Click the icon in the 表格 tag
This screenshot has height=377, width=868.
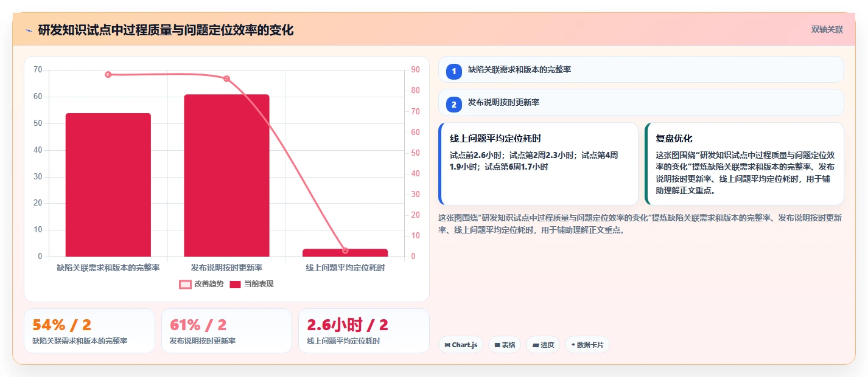(x=497, y=345)
